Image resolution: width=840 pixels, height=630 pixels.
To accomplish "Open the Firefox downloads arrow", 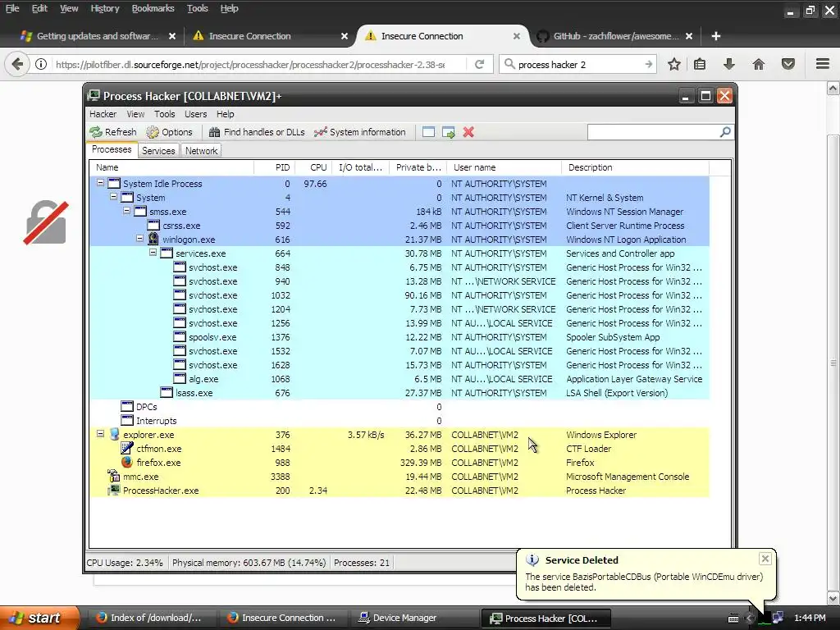I will coord(728,64).
